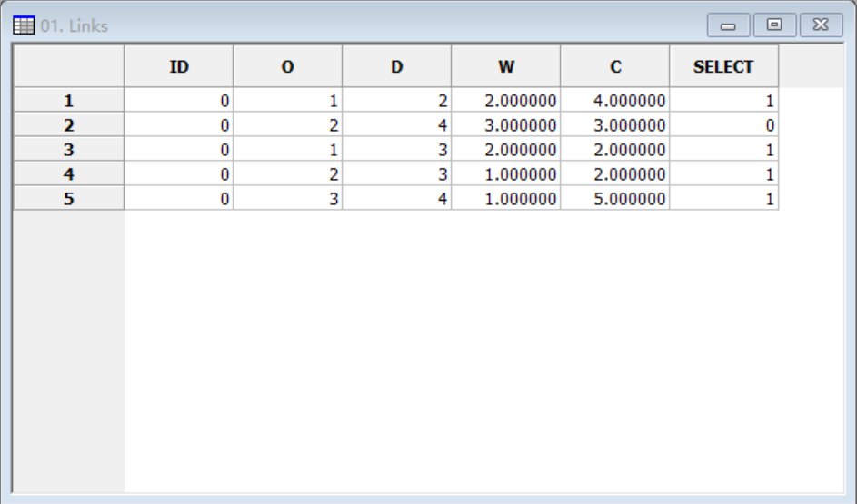The image size is (857, 504).
Task: Click W value 1.000000 in row 5
Action: (x=506, y=198)
